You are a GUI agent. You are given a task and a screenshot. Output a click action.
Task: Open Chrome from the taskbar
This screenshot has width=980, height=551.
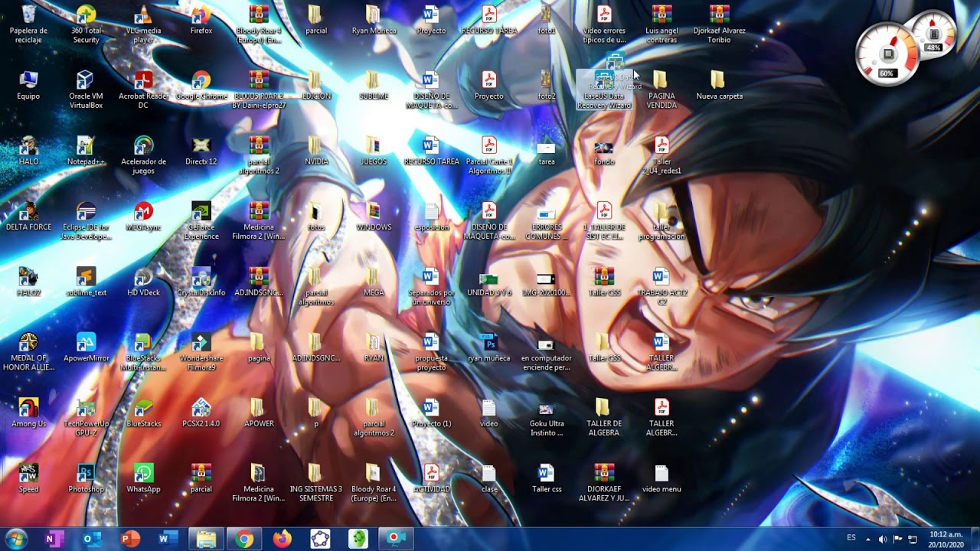244,540
